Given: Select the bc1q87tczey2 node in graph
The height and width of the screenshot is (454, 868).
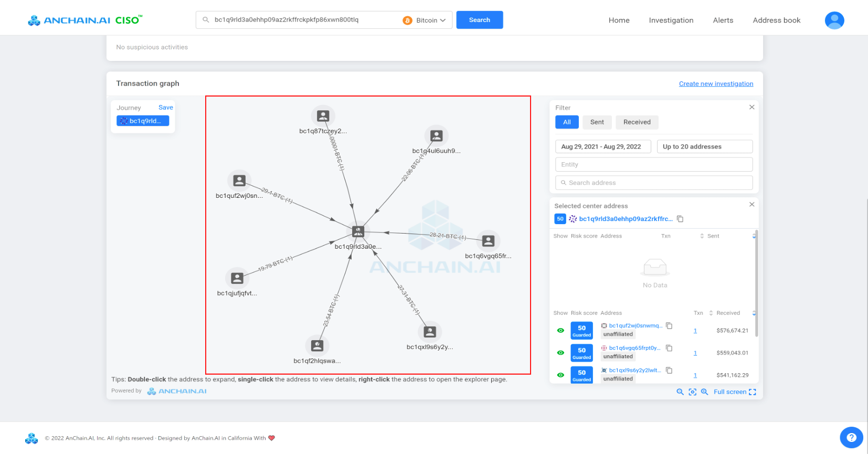Looking at the screenshot, I should tap(323, 116).
